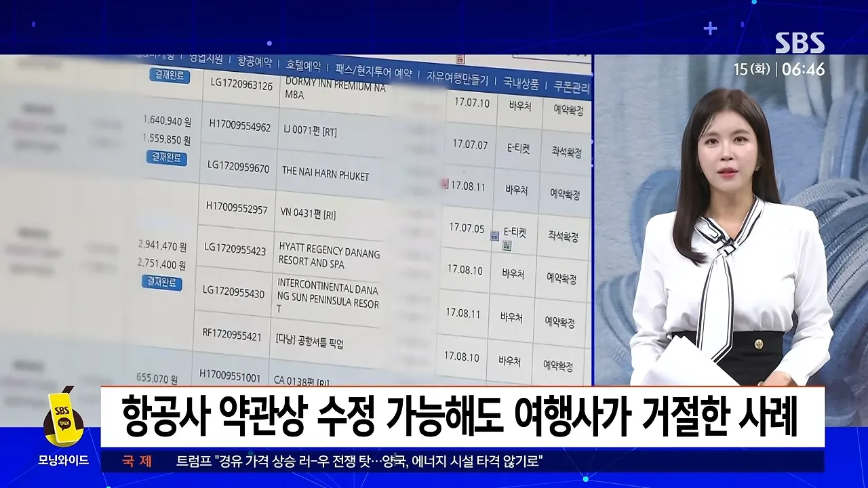
Task: Select booking number RF1720955421
Action: (232, 334)
